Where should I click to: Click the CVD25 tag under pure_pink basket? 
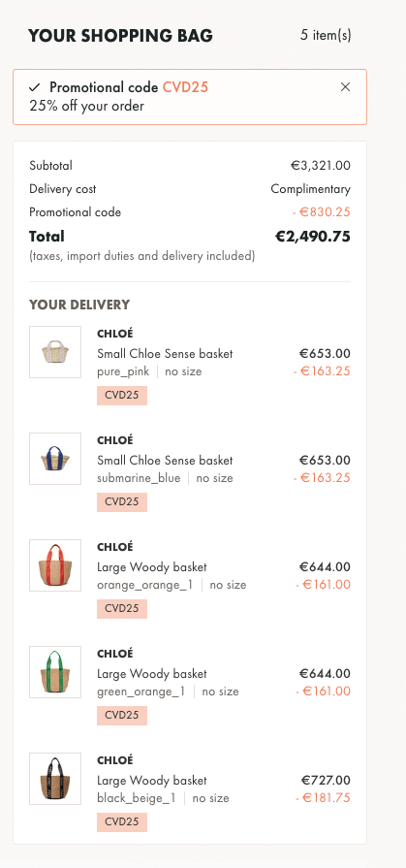(x=122, y=396)
